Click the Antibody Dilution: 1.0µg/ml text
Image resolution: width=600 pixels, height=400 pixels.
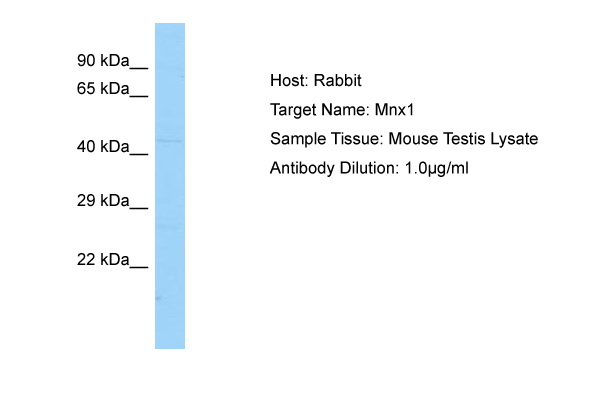pyautogui.click(x=369, y=168)
